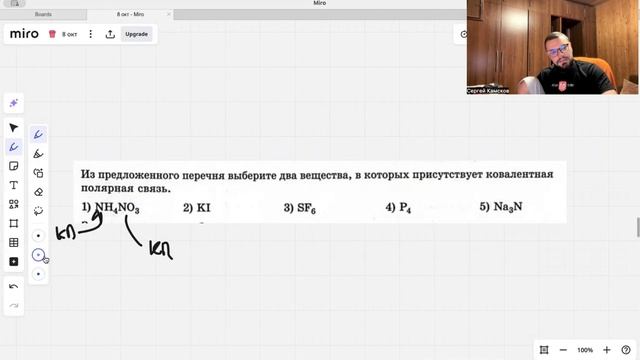Click the question text 'Из предложенного перечня'
This screenshot has height=360, width=640.
pyautogui.click(x=153, y=175)
